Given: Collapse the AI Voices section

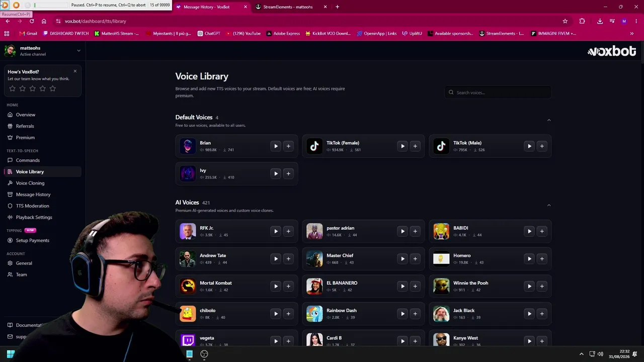Looking at the screenshot, I should [549, 205].
